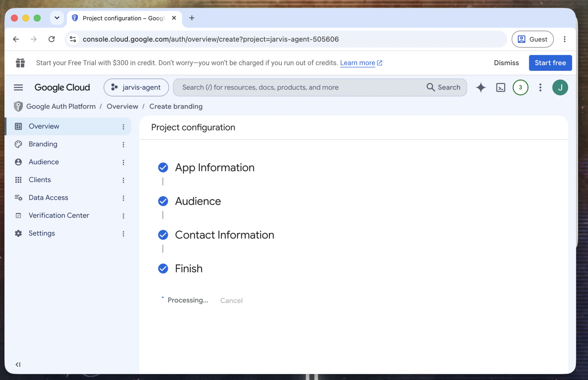588x380 pixels.
Task: Go forward in browser history
Action: 33,39
